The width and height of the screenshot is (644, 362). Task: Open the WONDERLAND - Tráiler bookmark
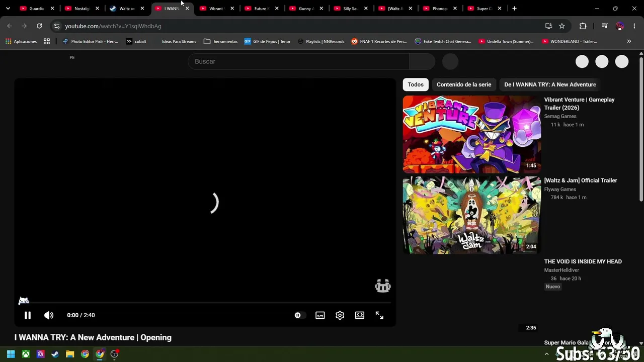[x=569, y=42]
